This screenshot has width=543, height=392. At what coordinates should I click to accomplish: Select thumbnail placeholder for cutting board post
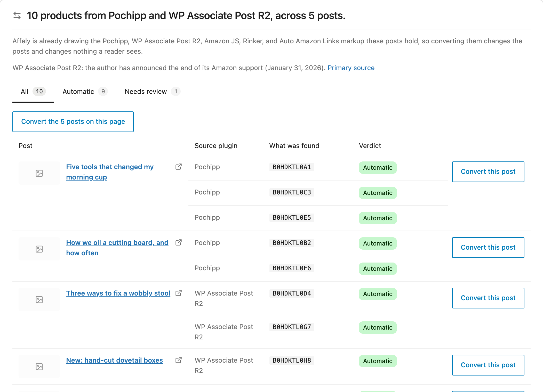39,249
